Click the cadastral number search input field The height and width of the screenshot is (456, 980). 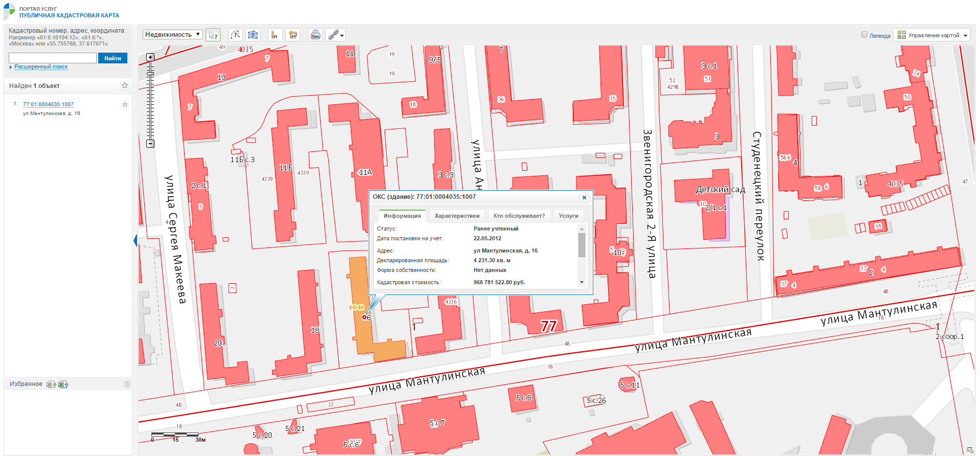point(53,58)
